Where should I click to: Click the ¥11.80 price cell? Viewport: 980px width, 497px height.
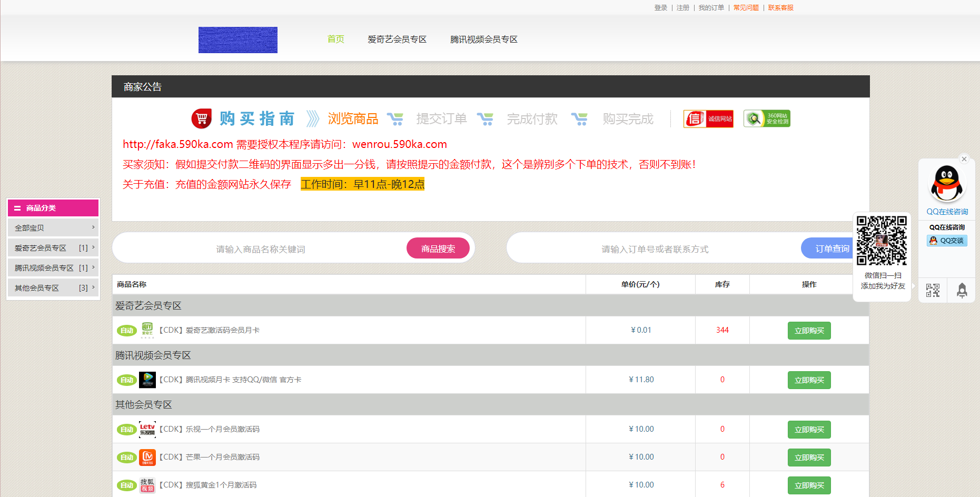(x=641, y=380)
